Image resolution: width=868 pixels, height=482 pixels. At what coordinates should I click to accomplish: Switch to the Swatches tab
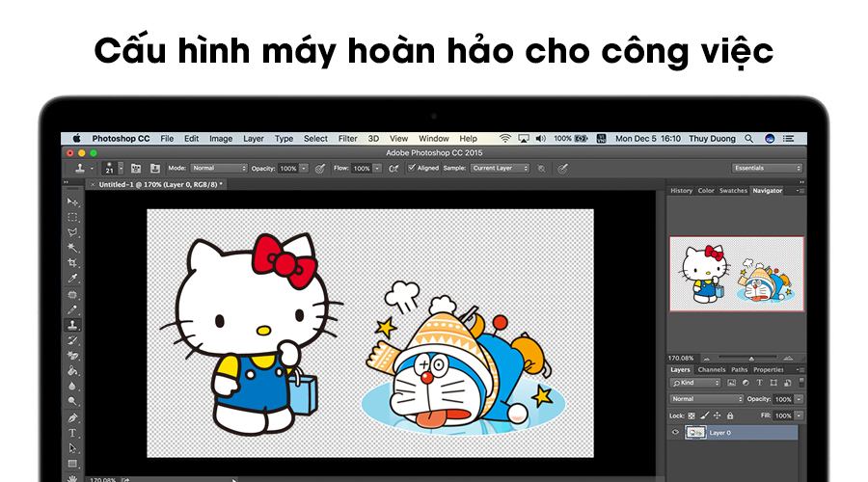click(733, 190)
